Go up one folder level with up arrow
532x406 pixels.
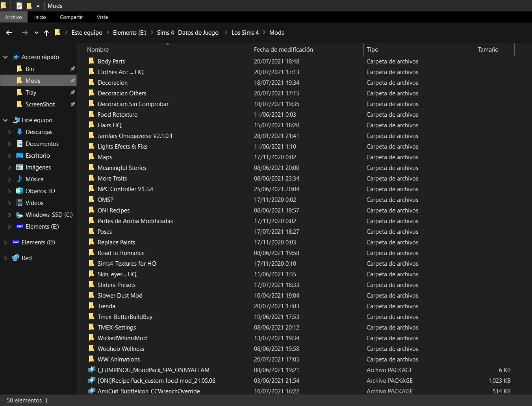(x=46, y=33)
